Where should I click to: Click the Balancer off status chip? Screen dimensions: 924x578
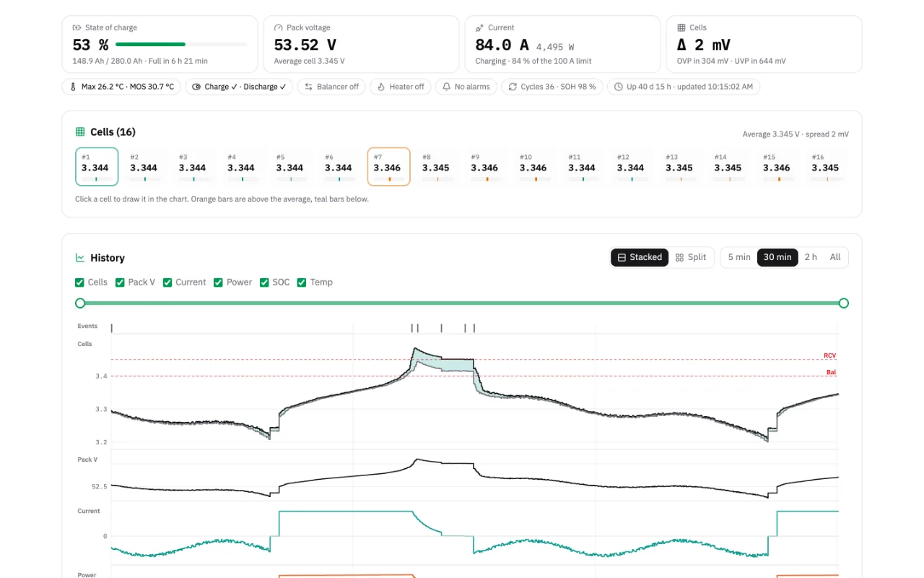pos(331,87)
